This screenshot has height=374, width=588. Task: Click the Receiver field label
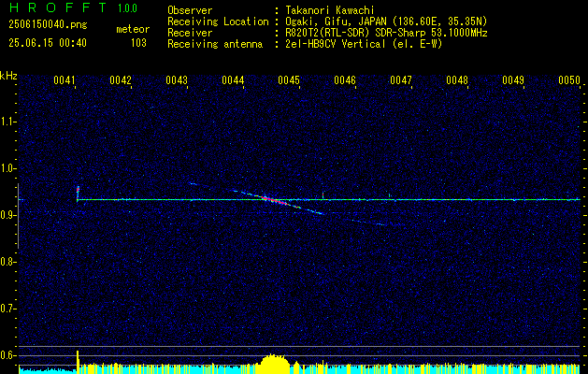190,33
